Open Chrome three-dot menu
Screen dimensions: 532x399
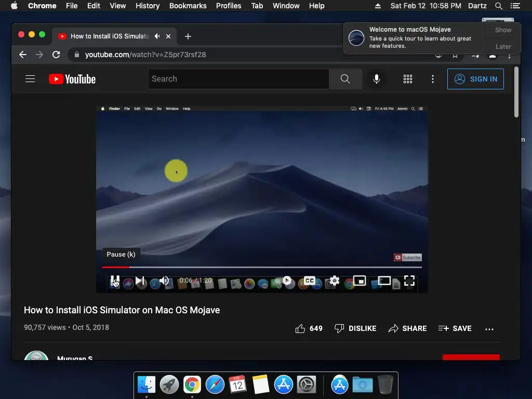509,56
